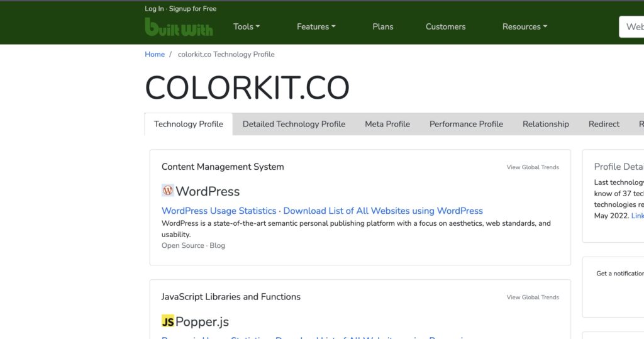Select the Redirect tab
This screenshot has height=339, width=644.
[x=604, y=124]
